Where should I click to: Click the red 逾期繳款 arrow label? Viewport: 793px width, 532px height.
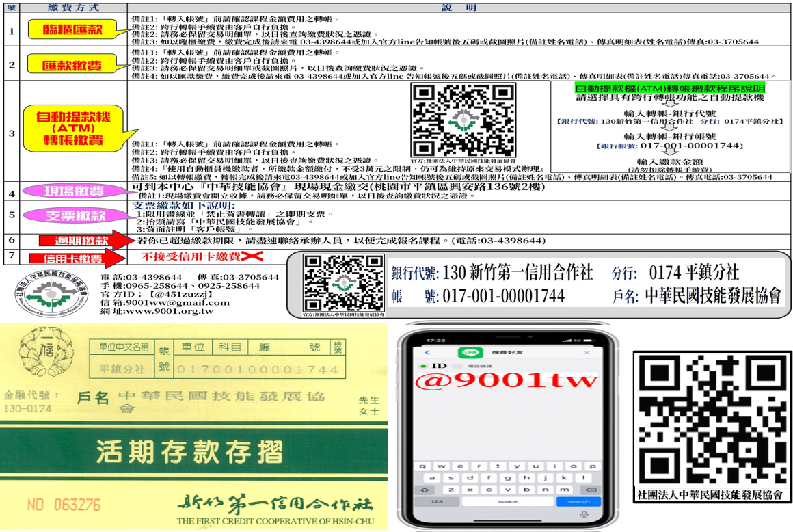(86, 241)
